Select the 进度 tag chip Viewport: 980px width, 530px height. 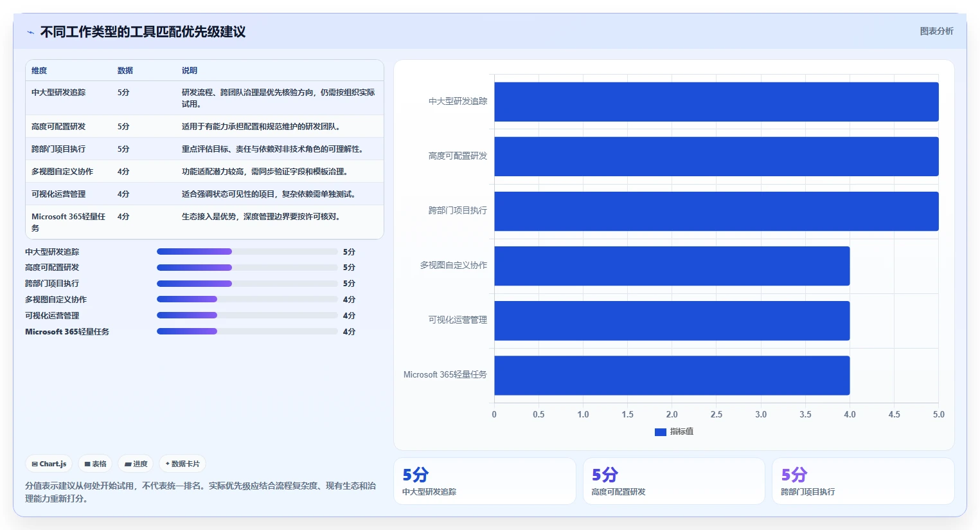point(136,464)
